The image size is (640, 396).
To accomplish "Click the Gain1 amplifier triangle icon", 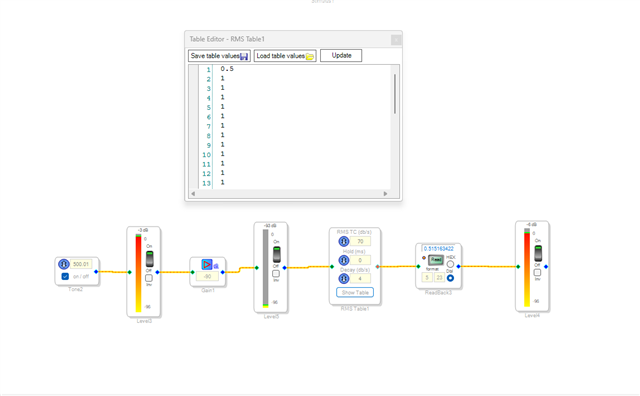I will (x=207, y=265).
